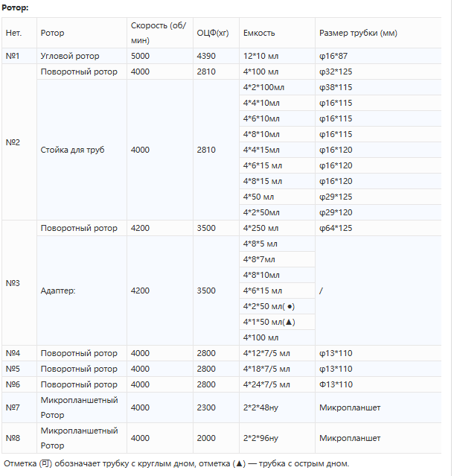454x476 pixels.
Task: Click the "Адаптер:" cell
Action: point(58,291)
